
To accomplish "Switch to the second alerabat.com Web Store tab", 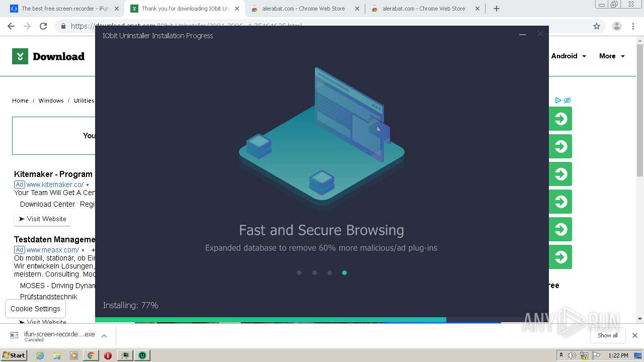I will (425, 9).
